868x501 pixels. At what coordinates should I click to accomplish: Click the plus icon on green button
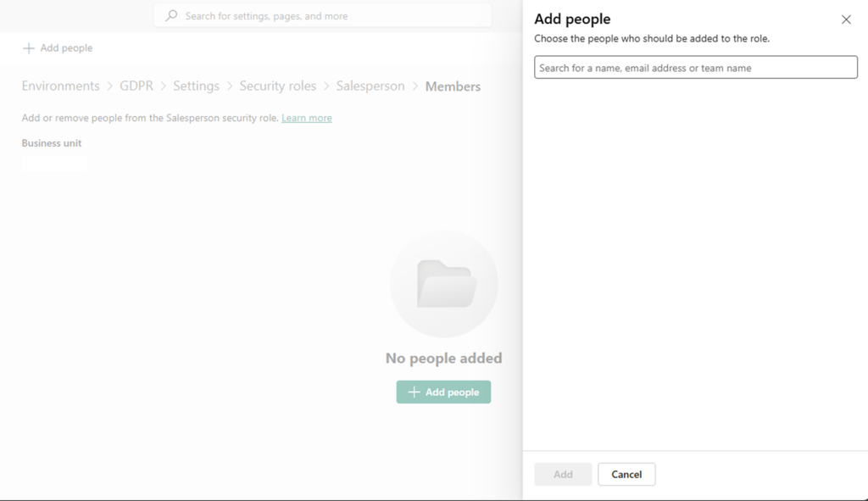pyautogui.click(x=414, y=392)
